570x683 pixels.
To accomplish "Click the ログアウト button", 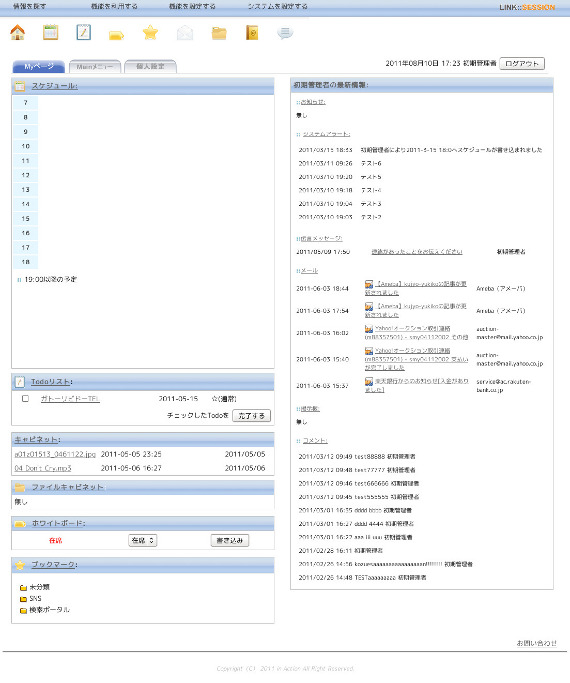I will click(522, 64).
